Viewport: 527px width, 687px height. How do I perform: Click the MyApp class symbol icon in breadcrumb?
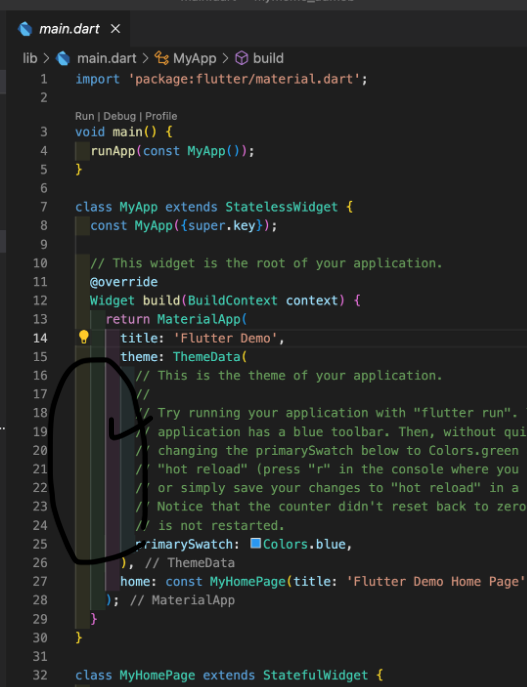tap(162, 58)
